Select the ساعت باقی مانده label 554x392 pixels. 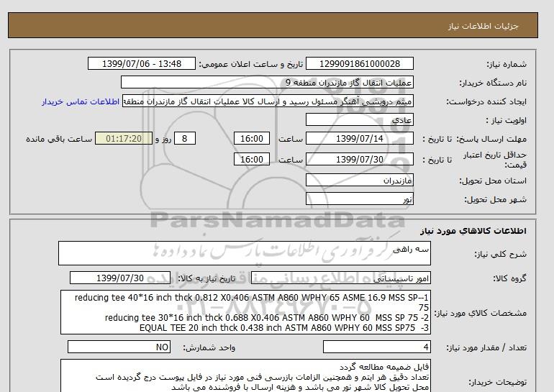(59, 139)
